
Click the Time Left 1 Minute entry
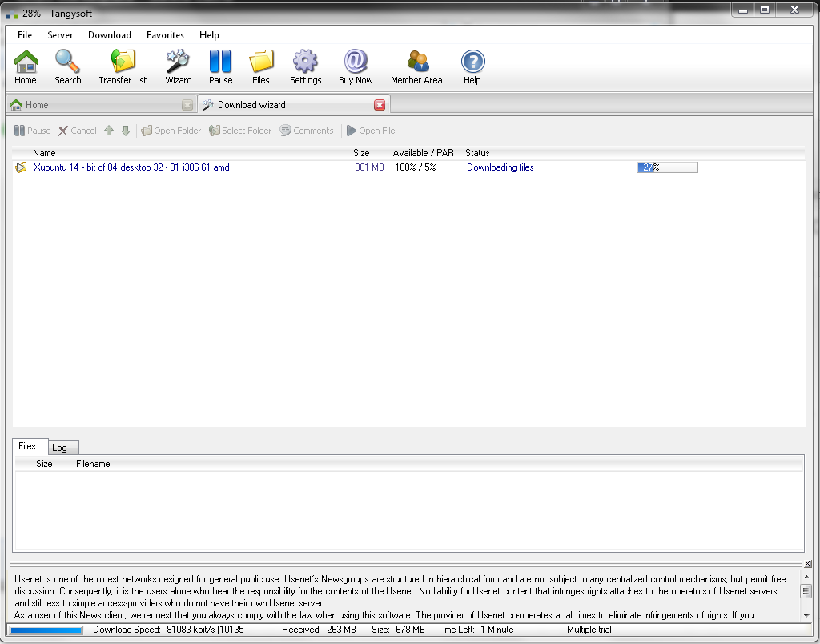[476, 630]
